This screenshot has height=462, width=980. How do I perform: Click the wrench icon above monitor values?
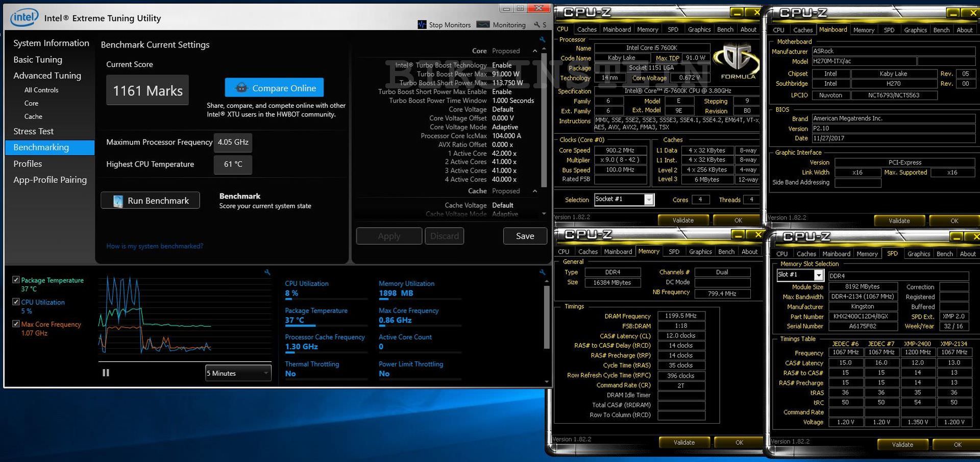(x=542, y=272)
